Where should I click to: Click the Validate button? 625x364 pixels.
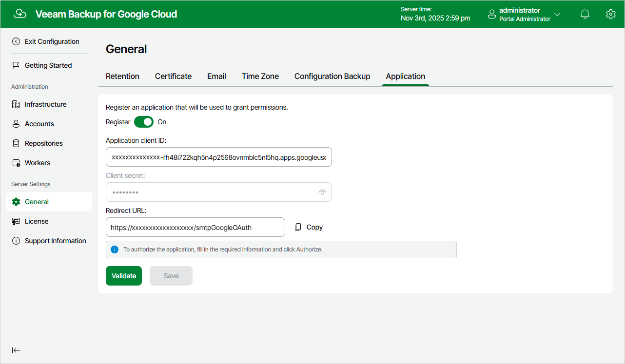(x=124, y=276)
